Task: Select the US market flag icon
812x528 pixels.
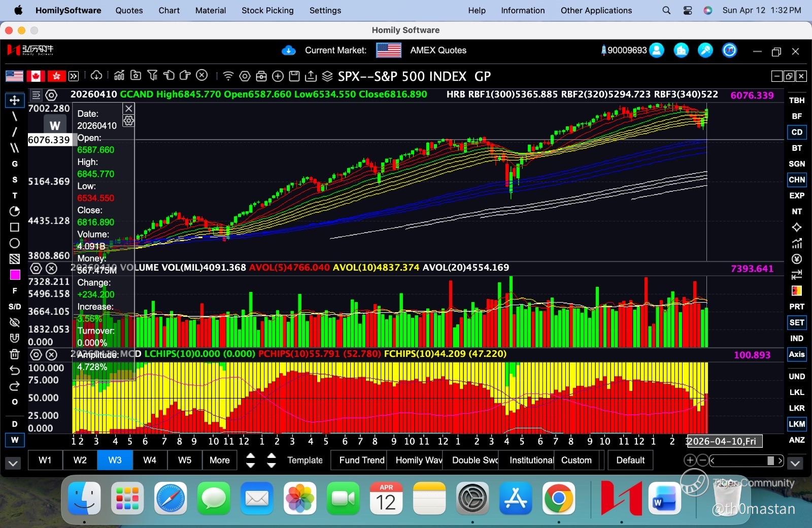Action: (14, 76)
